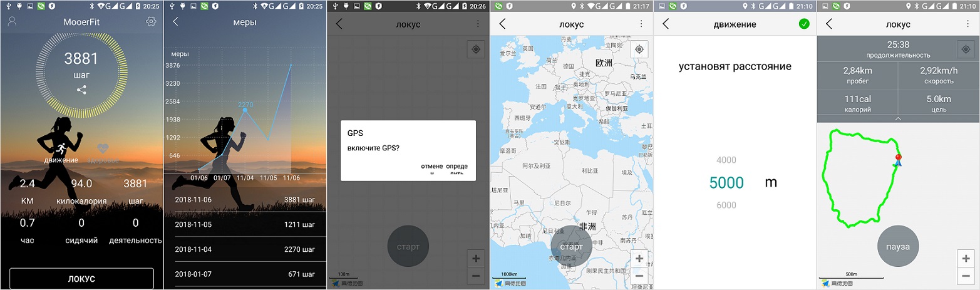Image resolution: width=980 pixels, height=290 pixels.
Task: Tap the 2.4 KM stat on MooerFit
Action: pos(27,192)
